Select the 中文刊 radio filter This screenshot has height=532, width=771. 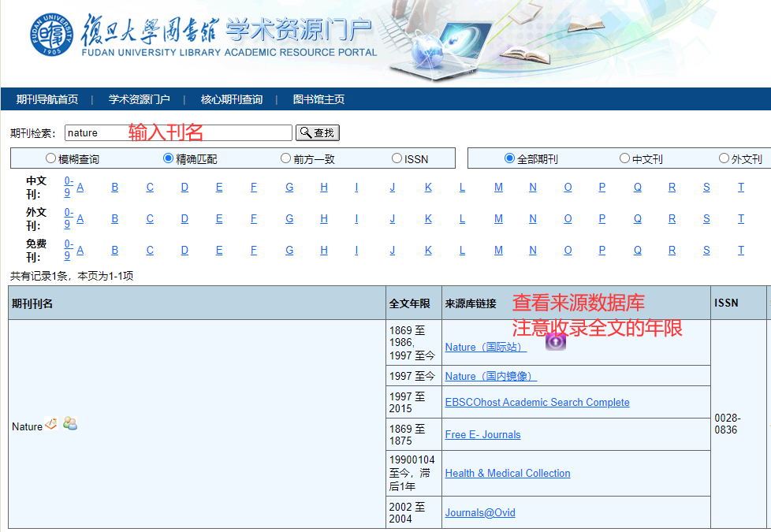[625, 158]
